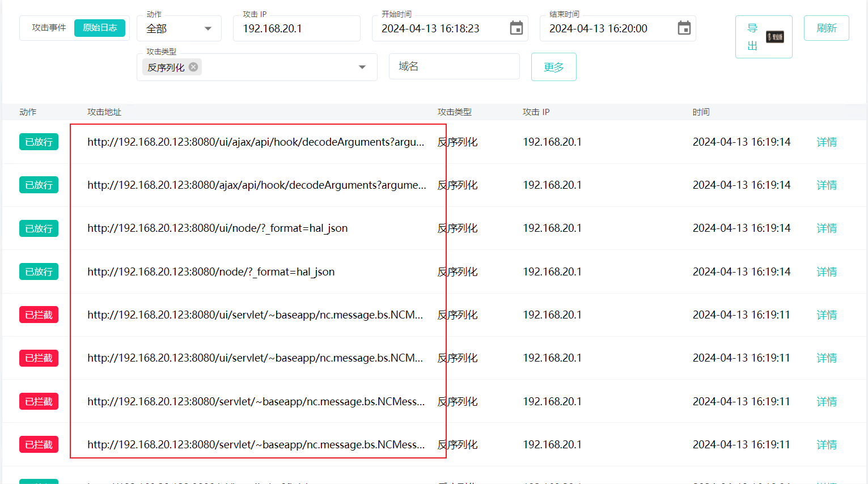Open 详情 for last /servlet/~baseapp NCMess row
This screenshot has width=868, height=484.
[x=827, y=445]
